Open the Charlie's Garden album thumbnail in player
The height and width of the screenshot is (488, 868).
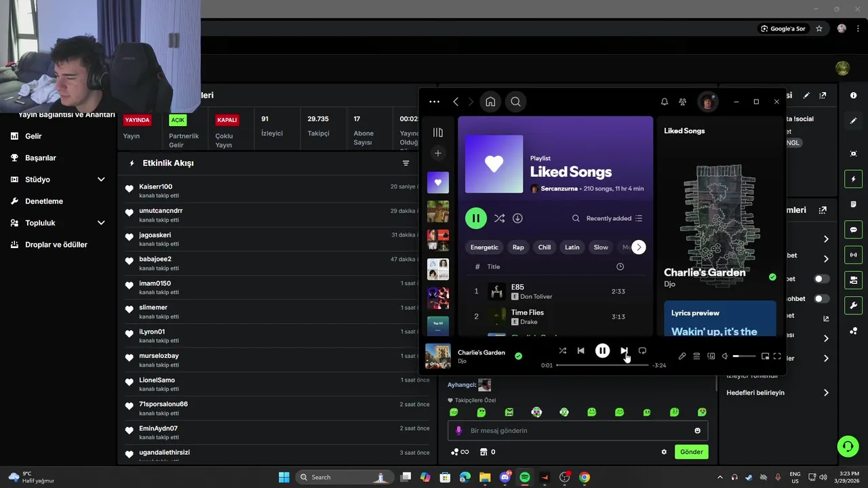click(438, 356)
